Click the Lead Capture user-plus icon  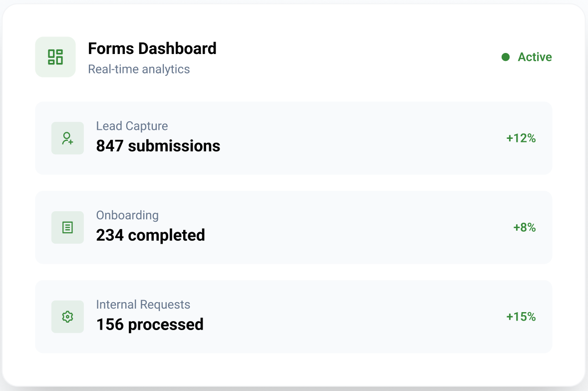[x=67, y=138]
